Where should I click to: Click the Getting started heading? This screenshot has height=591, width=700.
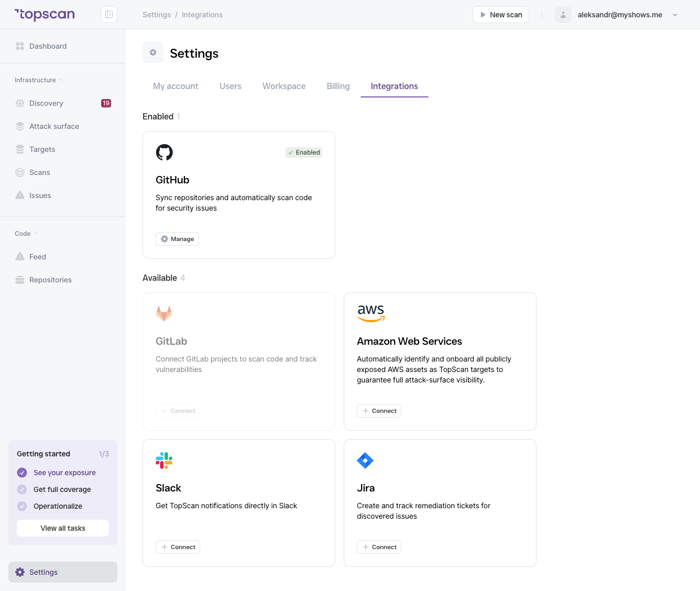[43, 454]
